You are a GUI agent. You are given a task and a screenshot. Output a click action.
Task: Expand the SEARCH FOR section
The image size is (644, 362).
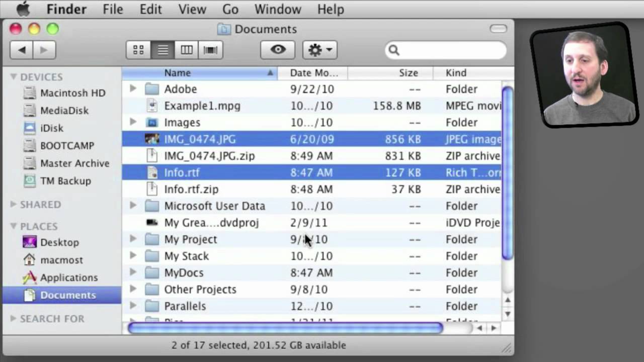(14, 318)
